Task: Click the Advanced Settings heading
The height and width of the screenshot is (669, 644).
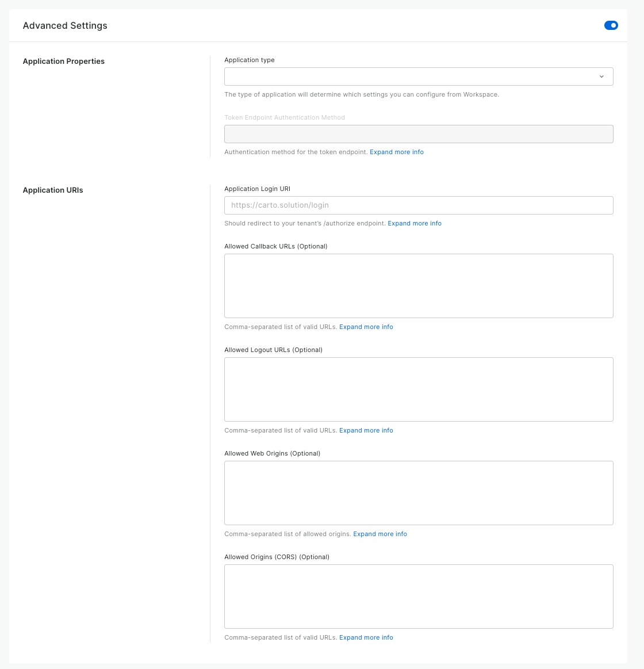Action: click(x=65, y=26)
